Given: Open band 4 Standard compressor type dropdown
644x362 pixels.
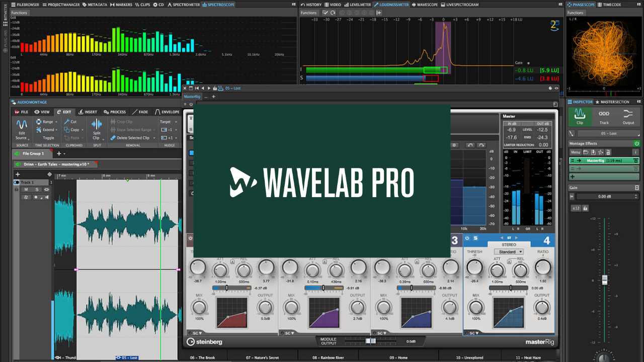Looking at the screenshot, I should coord(509,252).
